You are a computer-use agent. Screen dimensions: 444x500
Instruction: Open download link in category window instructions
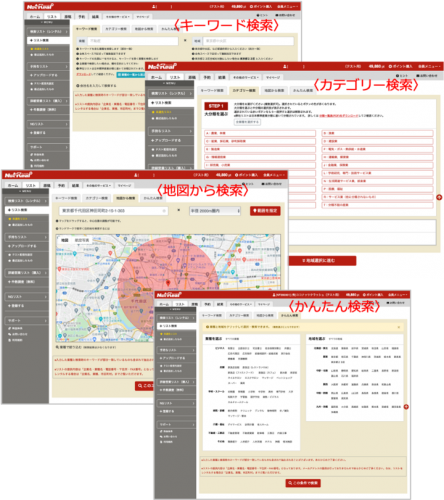coord(338,116)
